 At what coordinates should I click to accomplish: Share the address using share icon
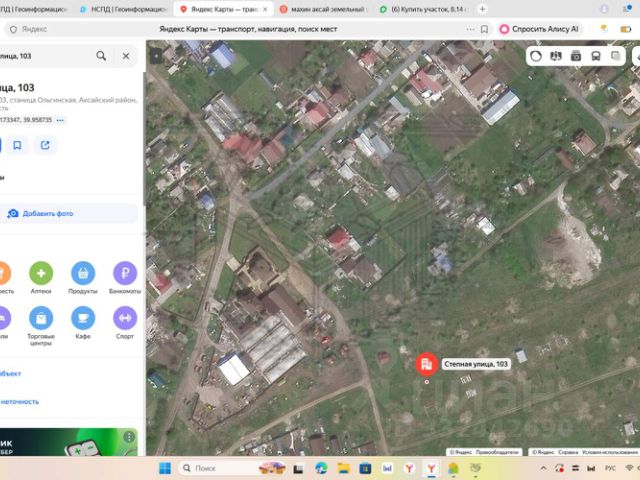tap(45, 145)
